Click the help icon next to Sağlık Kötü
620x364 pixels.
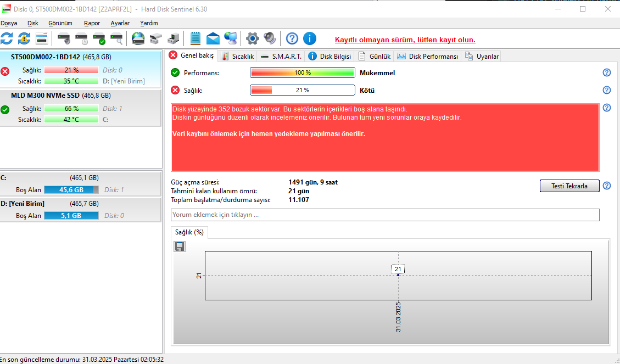(x=607, y=90)
